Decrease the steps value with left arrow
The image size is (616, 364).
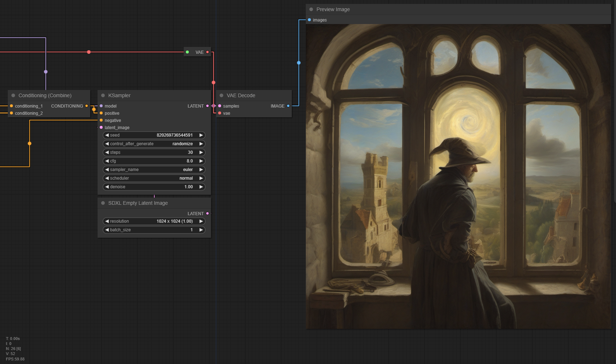107,152
